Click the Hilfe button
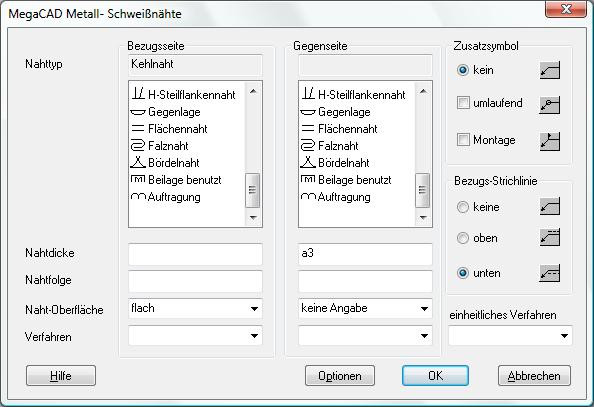 (x=61, y=376)
